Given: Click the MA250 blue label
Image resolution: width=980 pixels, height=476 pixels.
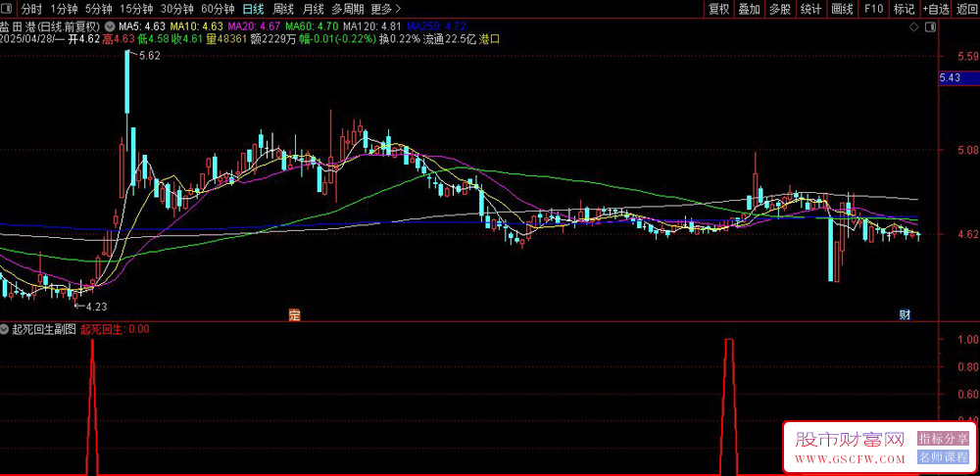Looking at the screenshot, I should (436, 26).
